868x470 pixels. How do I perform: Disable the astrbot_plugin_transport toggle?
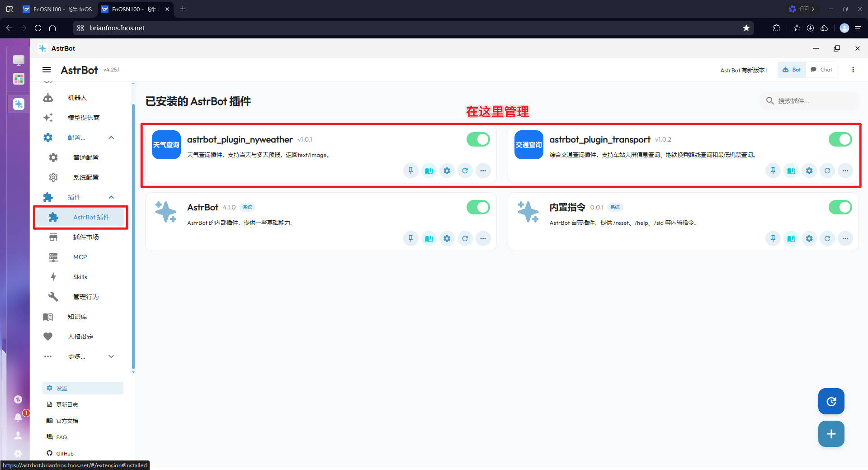coord(840,139)
